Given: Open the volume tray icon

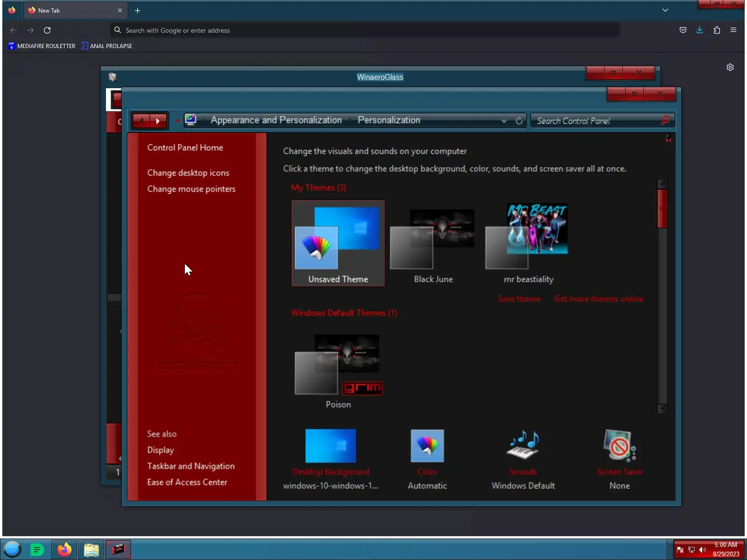Looking at the screenshot, I should click(x=703, y=550).
